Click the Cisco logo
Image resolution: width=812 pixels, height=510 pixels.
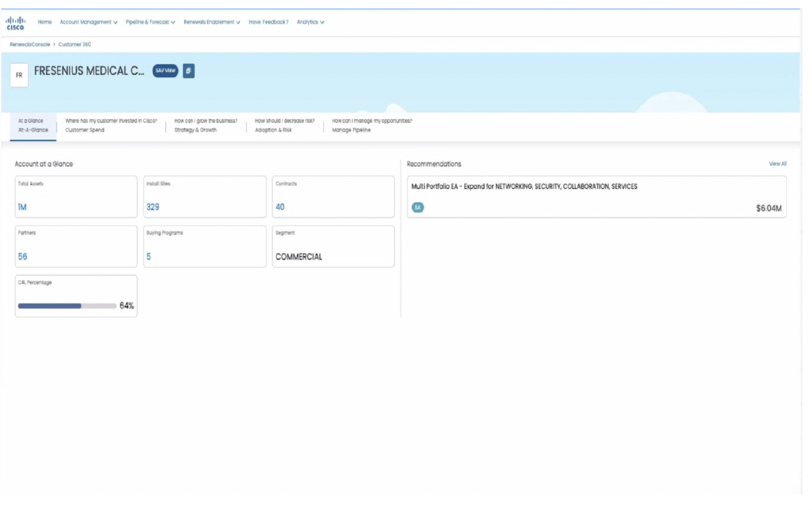click(x=15, y=23)
